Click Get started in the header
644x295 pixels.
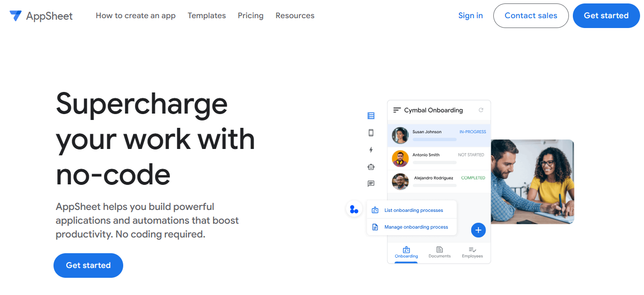[606, 16]
